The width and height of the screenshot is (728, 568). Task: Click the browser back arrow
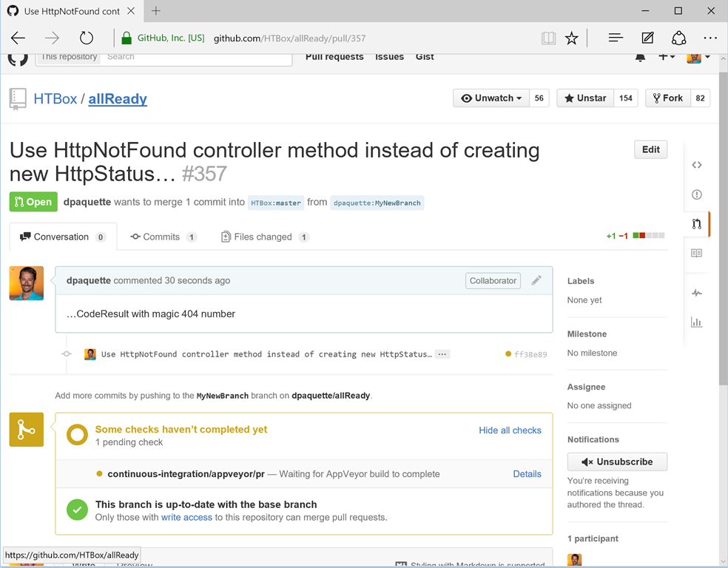[x=18, y=38]
